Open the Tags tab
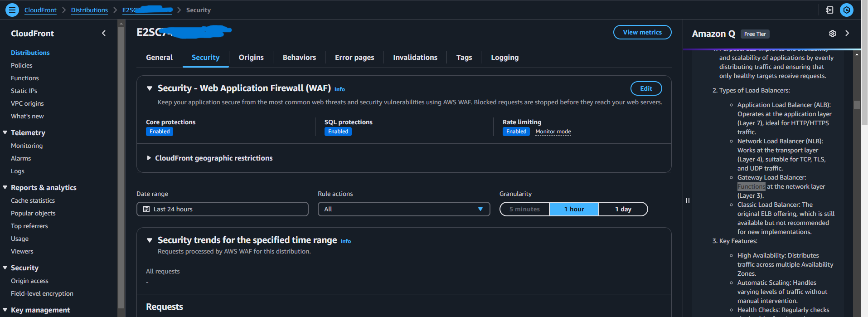 coord(464,58)
